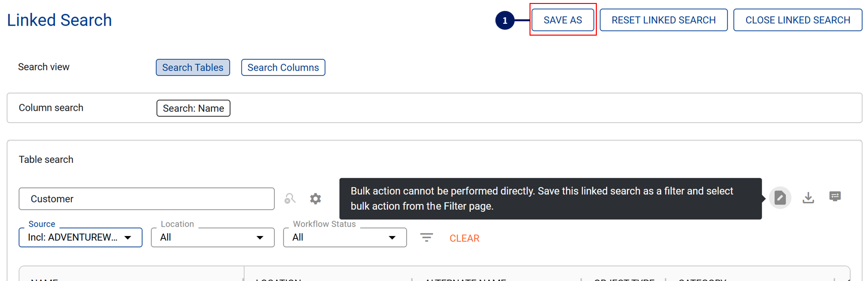The image size is (868, 281).
Task: Click the comment display icon
Action: point(835,197)
